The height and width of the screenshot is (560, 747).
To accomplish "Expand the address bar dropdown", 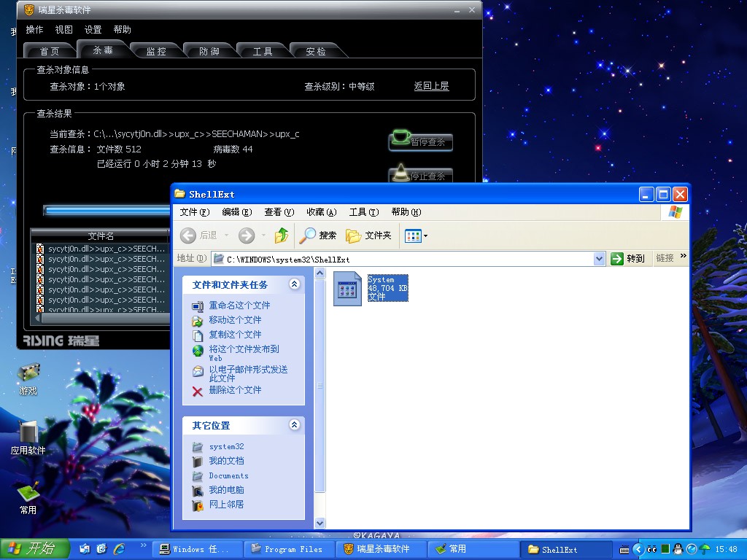I will tap(599, 259).
